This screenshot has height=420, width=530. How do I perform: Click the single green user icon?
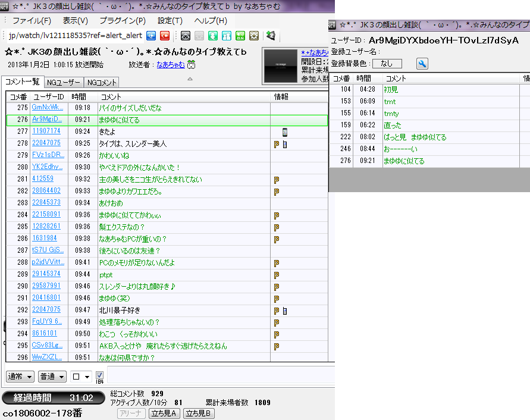[212, 36]
